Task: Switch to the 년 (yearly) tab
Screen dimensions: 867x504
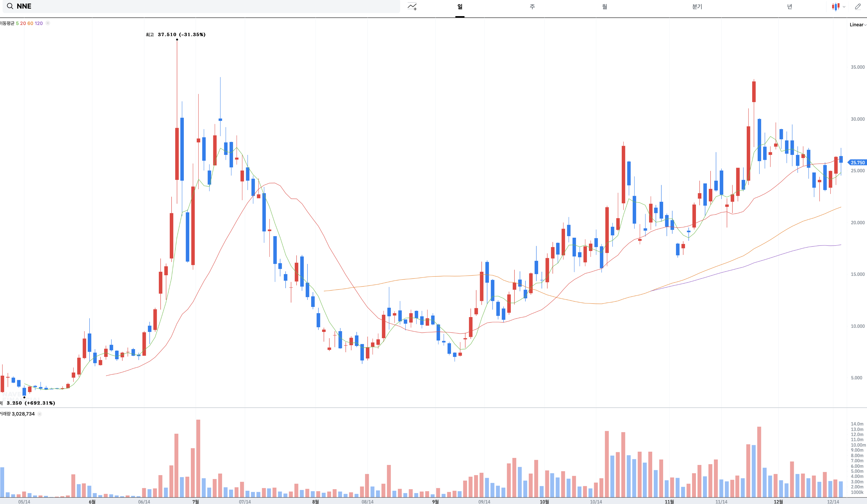Action: (790, 7)
